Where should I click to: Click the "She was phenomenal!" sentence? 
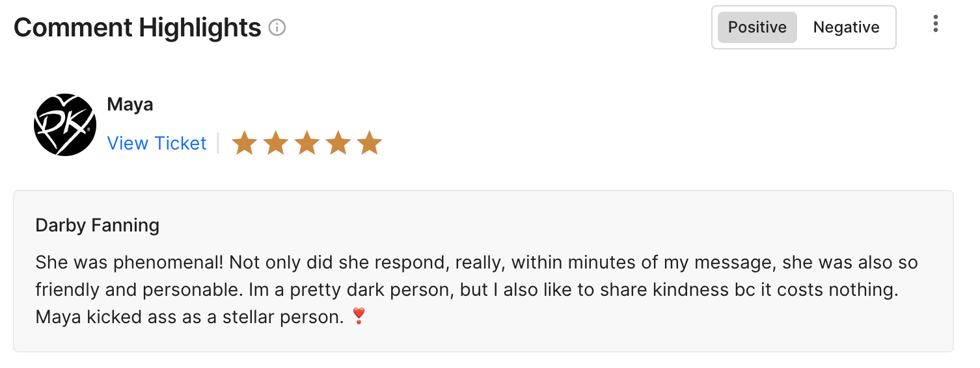coord(129,263)
